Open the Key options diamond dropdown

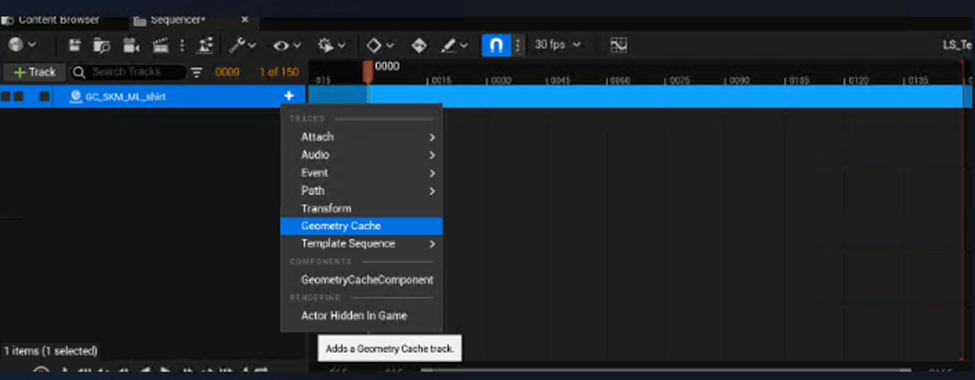coord(380,45)
